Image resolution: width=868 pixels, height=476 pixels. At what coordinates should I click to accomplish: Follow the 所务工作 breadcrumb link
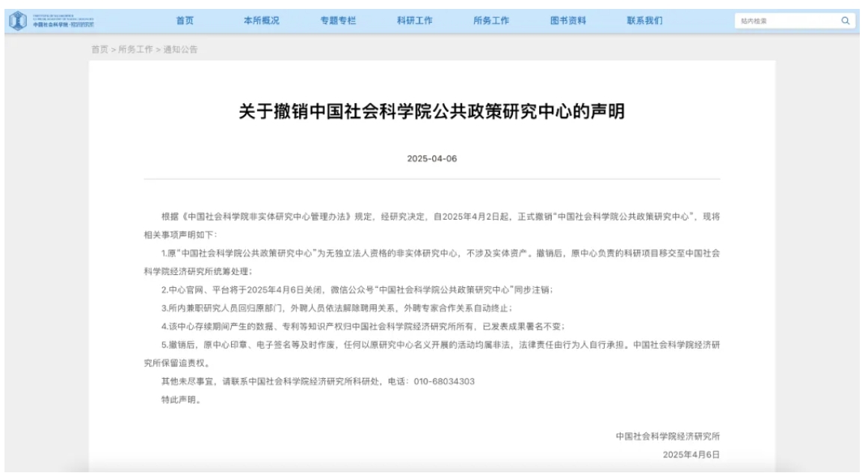click(x=135, y=49)
